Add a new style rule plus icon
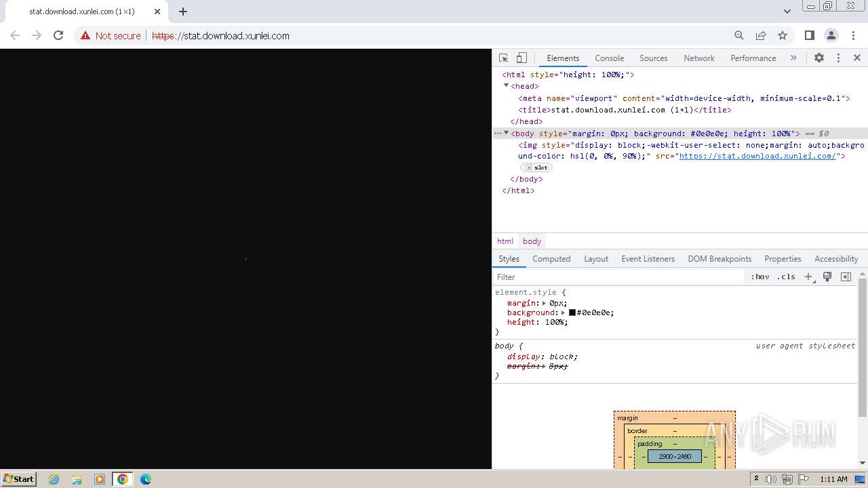 coord(808,277)
